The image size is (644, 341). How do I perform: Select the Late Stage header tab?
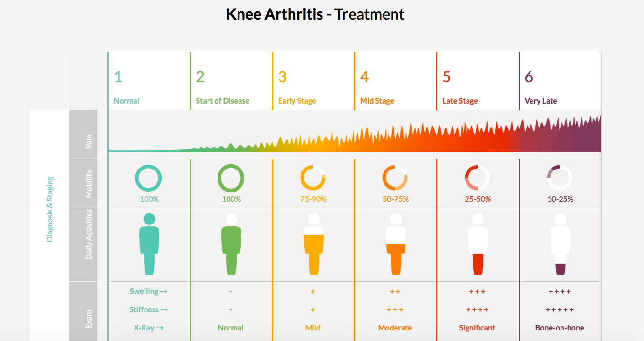coord(477,81)
